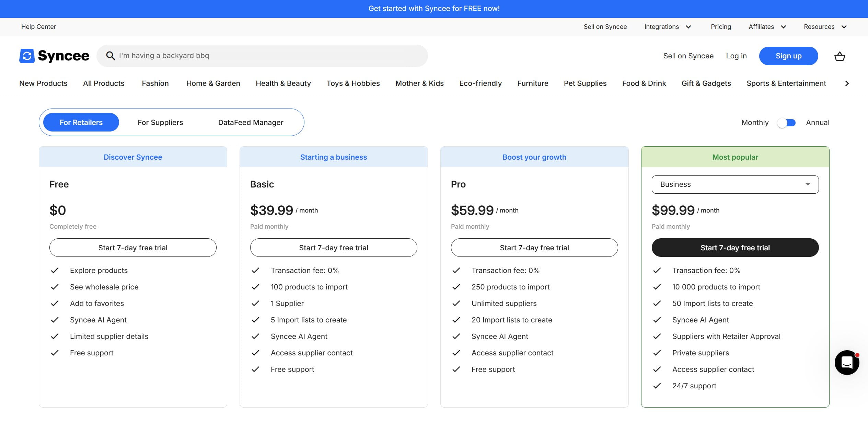The width and height of the screenshot is (868, 422).
Task: Switch to the For Suppliers tab
Action: pyautogui.click(x=160, y=123)
